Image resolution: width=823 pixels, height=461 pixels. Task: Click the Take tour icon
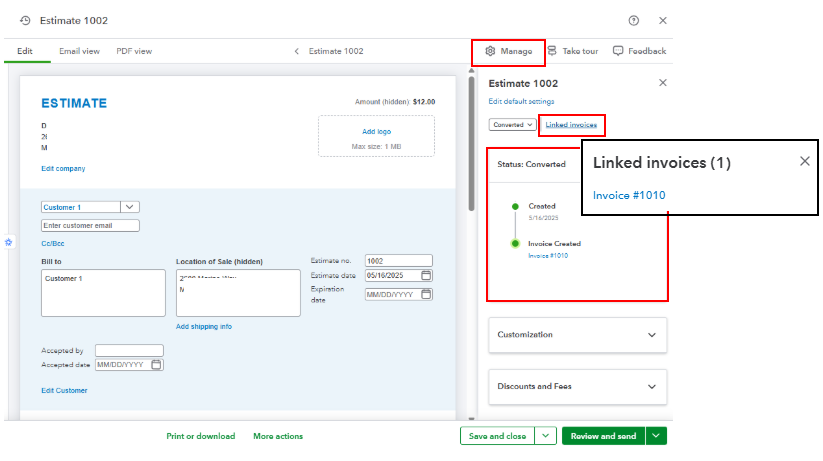[552, 51]
